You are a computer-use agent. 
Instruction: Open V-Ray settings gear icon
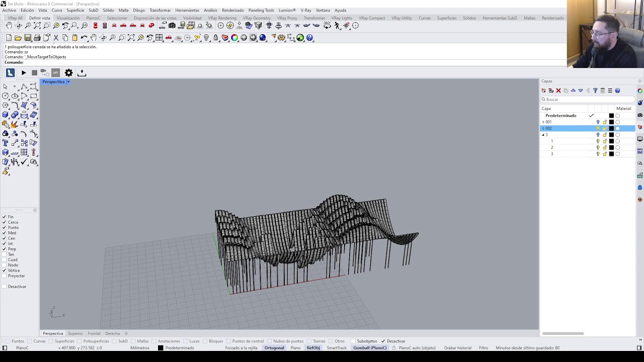pos(69,73)
